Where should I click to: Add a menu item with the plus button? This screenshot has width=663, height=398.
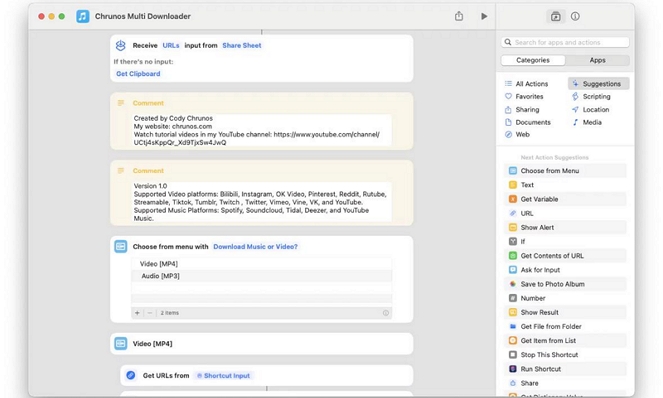tap(137, 313)
